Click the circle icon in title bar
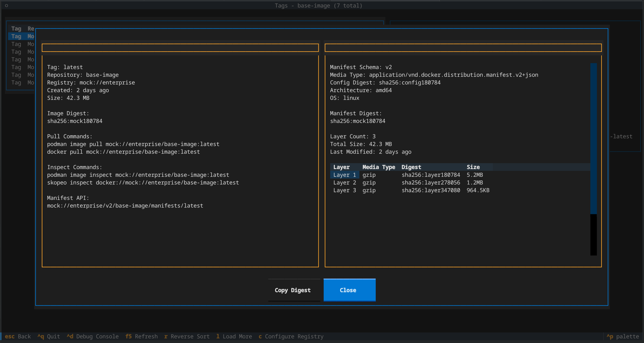644x343 pixels. click(x=7, y=5)
